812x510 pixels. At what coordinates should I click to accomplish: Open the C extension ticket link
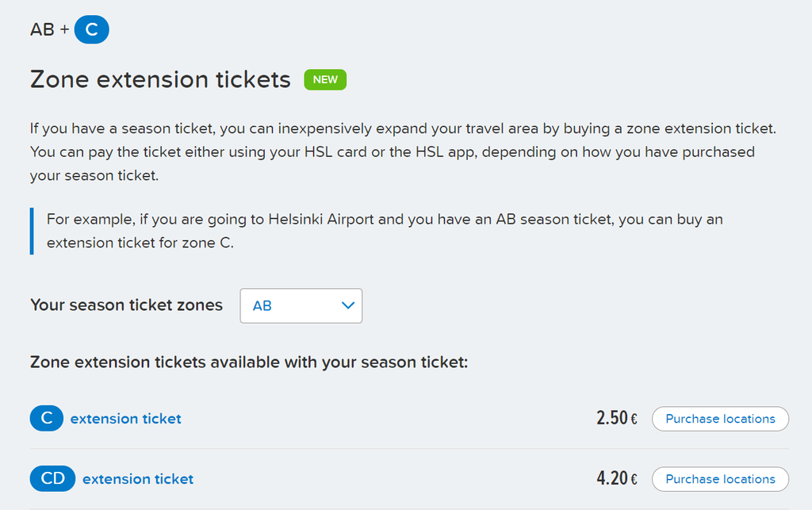(126, 418)
